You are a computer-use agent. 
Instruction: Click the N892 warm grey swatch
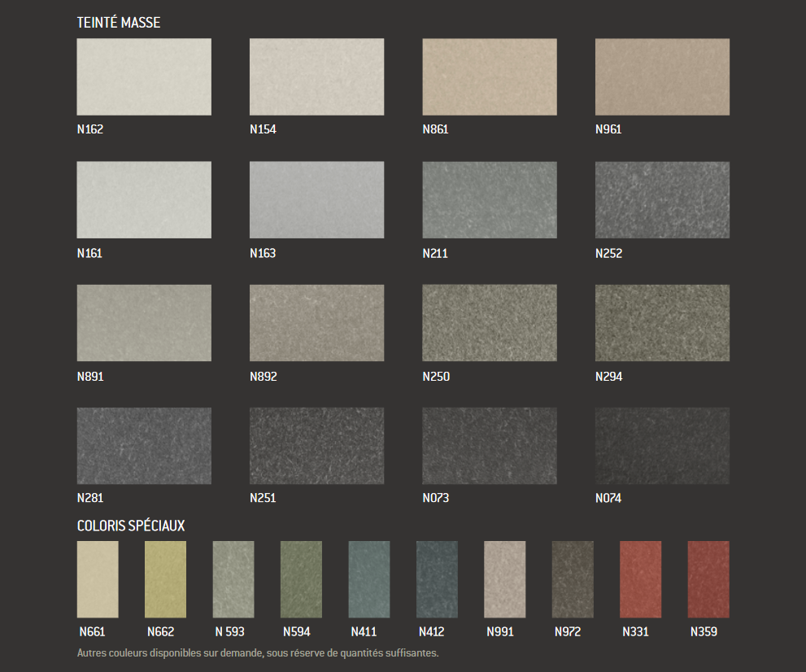(316, 322)
